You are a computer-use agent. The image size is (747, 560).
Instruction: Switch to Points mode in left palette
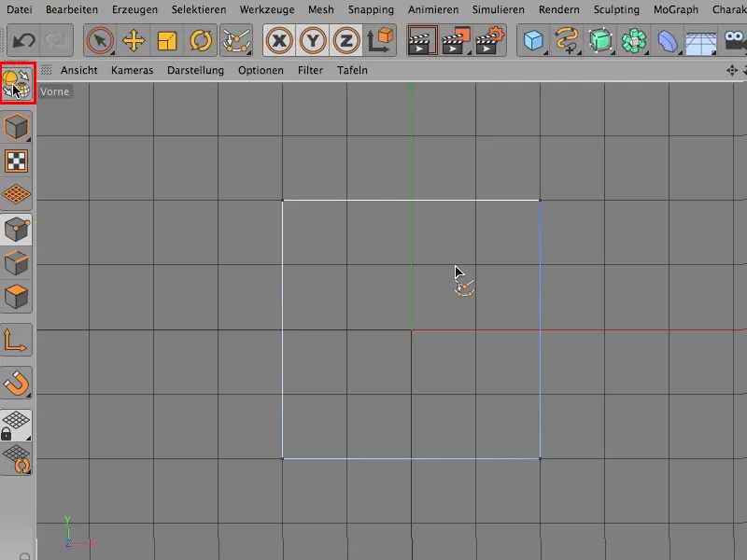16,231
